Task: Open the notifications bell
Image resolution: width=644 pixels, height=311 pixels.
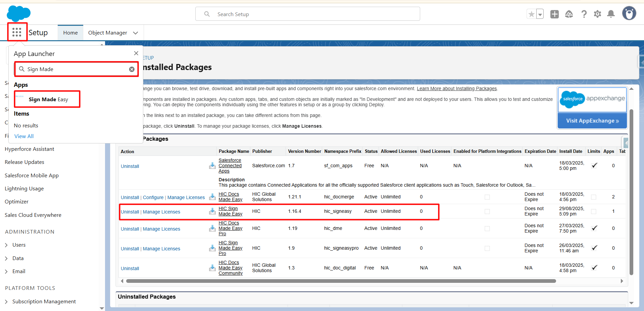Action: [611, 14]
